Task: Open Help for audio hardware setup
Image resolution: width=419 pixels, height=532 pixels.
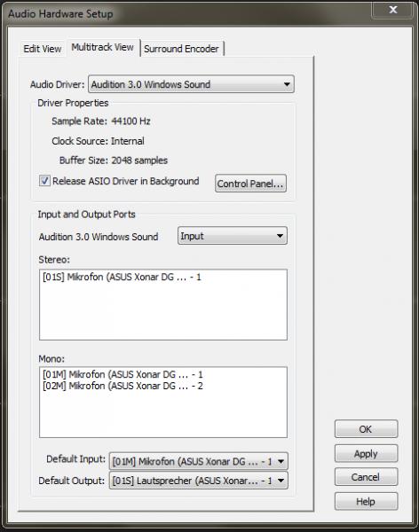Action: coord(366,502)
